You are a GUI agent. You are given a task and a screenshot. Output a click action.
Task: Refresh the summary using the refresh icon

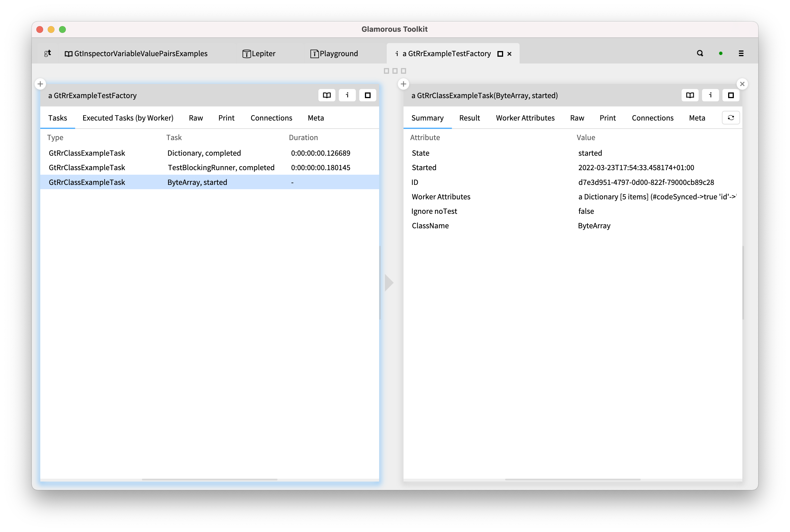731,118
